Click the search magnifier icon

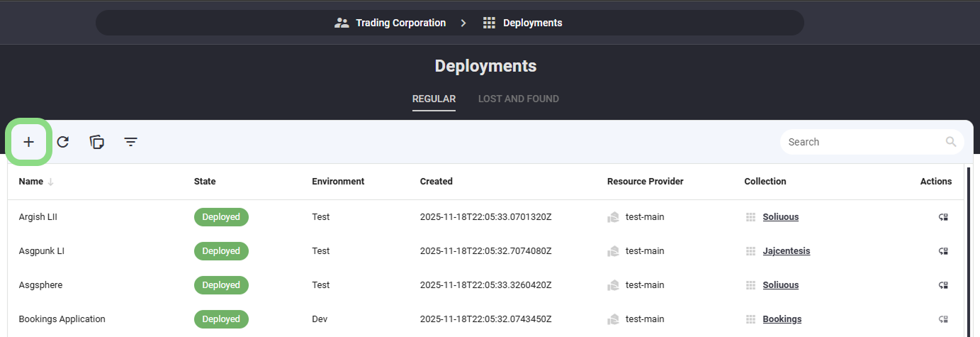tap(951, 142)
